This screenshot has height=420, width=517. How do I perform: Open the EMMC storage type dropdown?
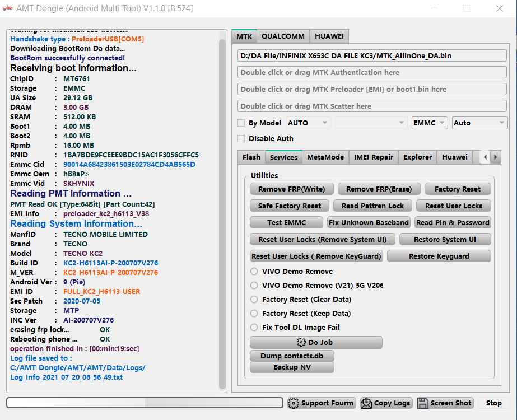pos(430,123)
